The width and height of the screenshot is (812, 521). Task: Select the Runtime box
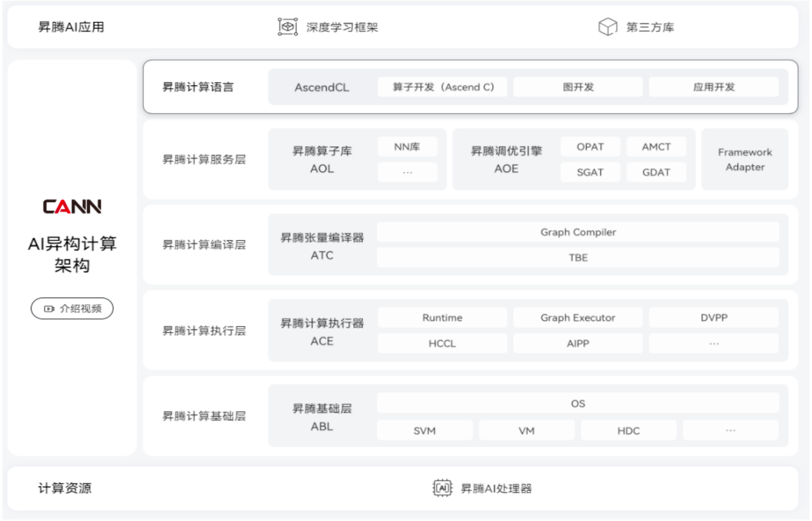pos(442,318)
